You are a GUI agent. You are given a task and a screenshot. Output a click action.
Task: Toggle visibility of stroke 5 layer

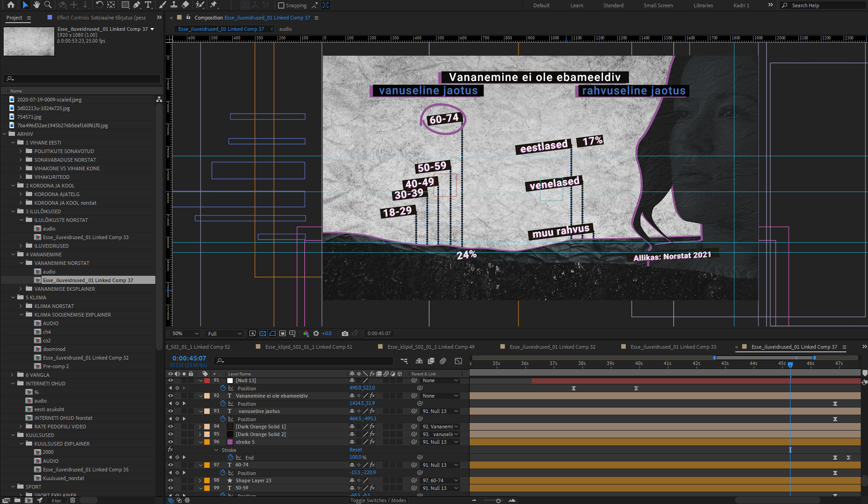pos(171,442)
